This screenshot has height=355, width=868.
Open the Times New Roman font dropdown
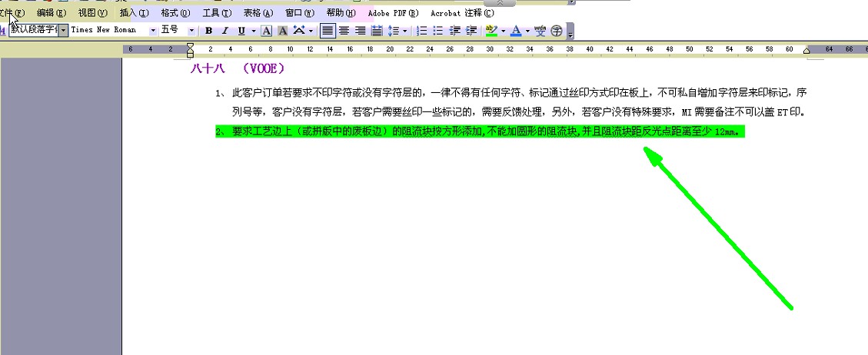(x=153, y=31)
